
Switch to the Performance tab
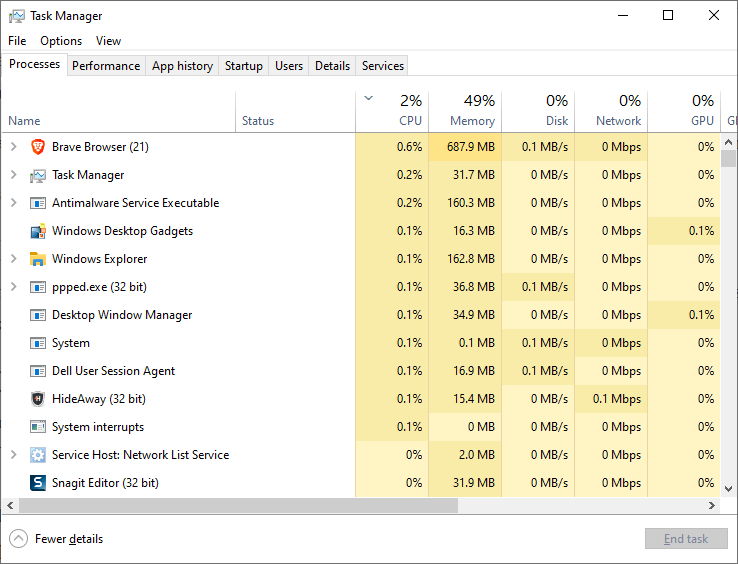click(106, 66)
